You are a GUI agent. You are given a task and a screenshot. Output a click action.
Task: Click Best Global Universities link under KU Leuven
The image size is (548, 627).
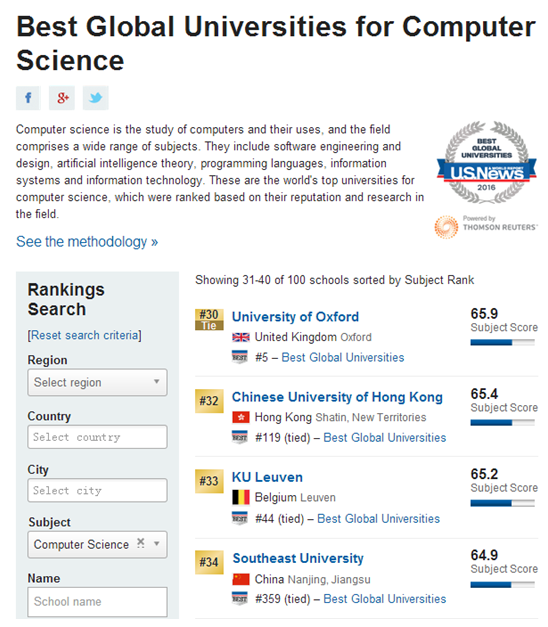378,519
